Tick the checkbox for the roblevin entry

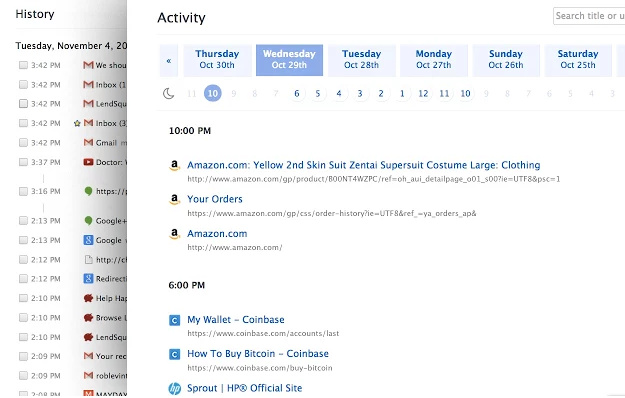[24, 375]
